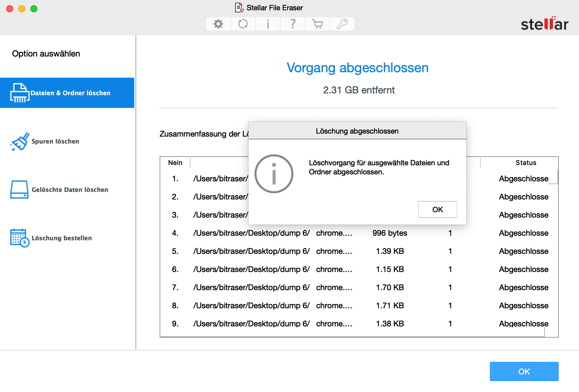The width and height of the screenshot is (579, 392).
Task: Click the refresh/update toolbar icon
Action: point(243,24)
